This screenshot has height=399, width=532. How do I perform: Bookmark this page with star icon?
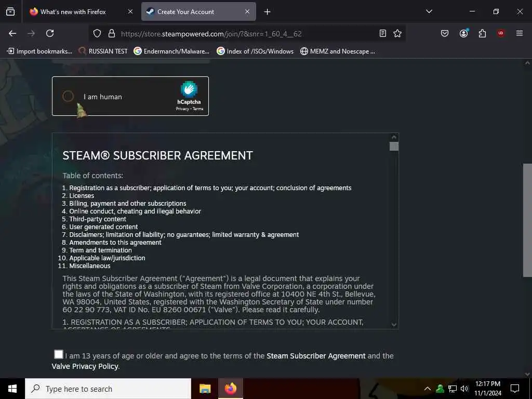click(397, 33)
